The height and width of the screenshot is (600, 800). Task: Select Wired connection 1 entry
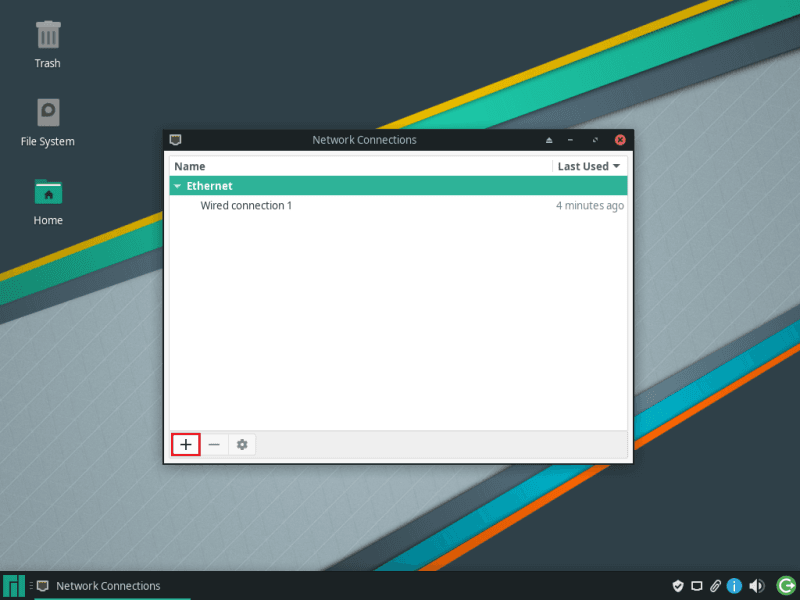[x=246, y=206]
